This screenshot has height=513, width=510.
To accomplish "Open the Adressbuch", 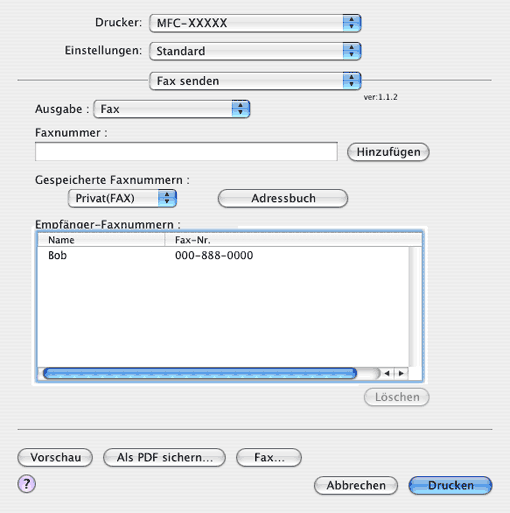I will [283, 198].
